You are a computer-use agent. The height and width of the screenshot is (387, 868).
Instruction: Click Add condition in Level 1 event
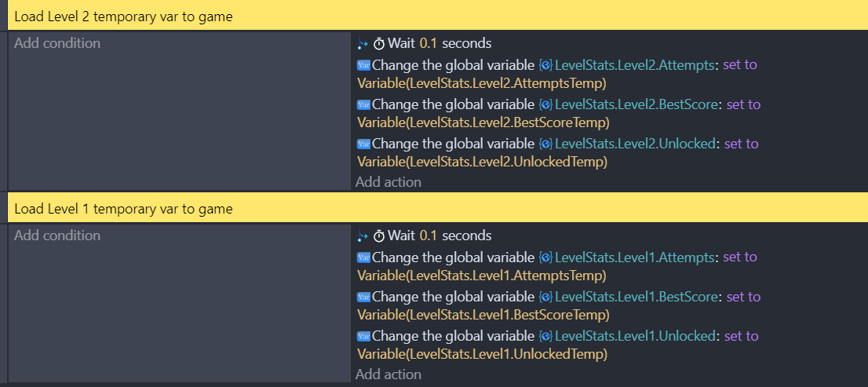coord(57,235)
